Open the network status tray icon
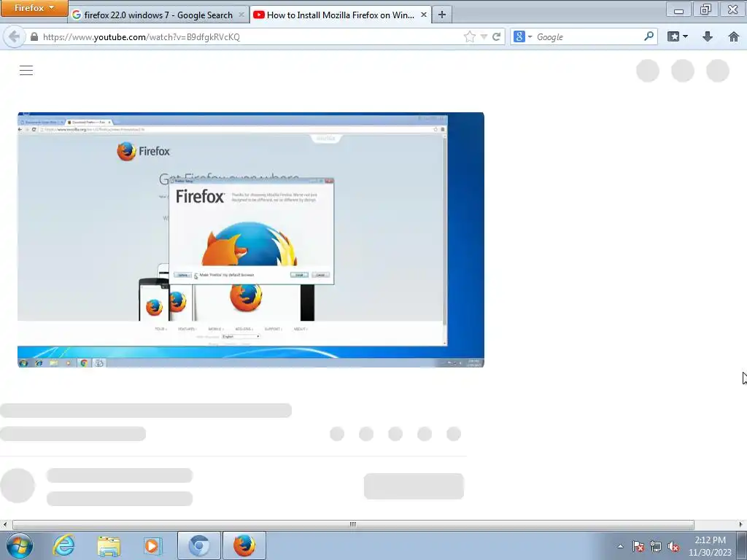747x560 pixels. pos(656,546)
